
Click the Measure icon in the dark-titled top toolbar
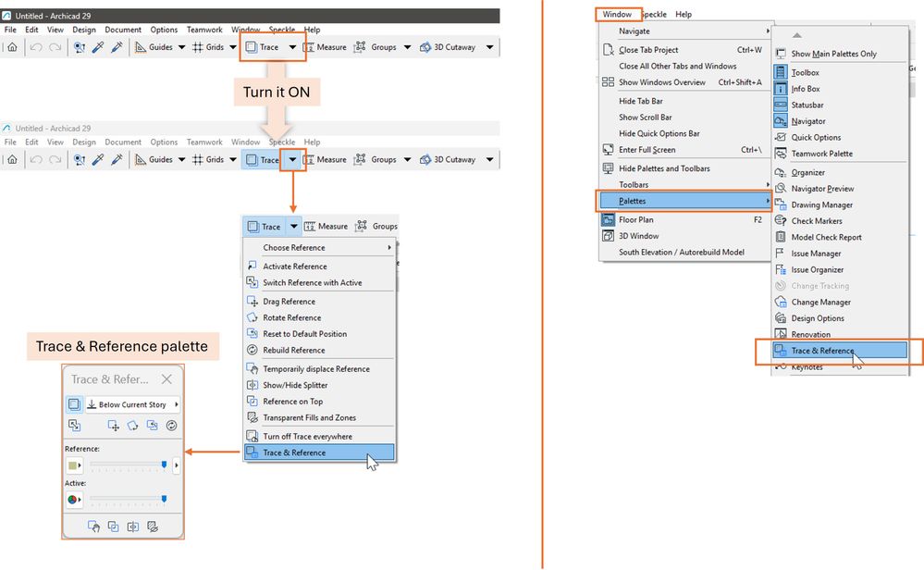click(x=309, y=47)
